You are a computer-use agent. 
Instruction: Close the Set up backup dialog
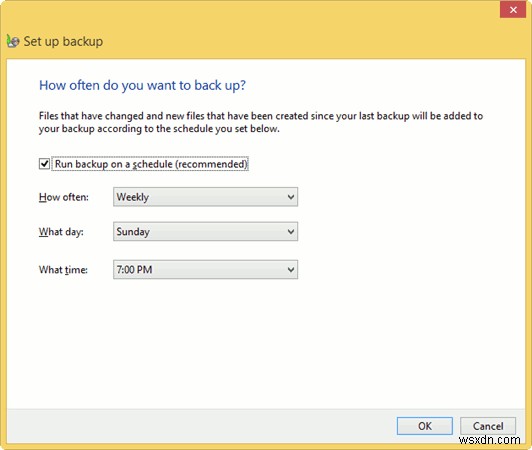pyautogui.click(x=513, y=10)
